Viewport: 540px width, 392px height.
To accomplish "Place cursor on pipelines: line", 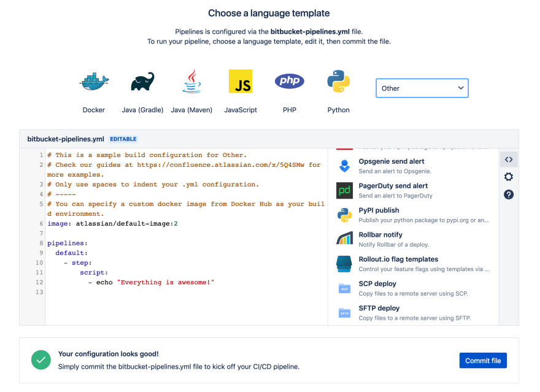I will coord(67,243).
